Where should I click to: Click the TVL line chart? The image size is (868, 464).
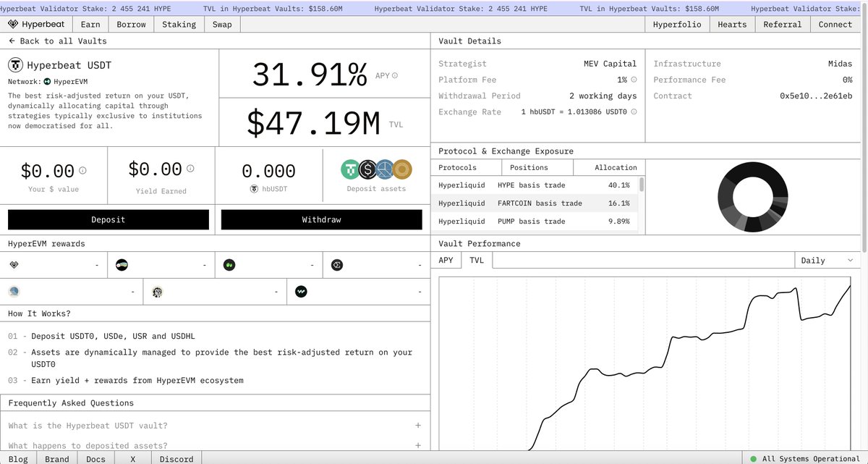[x=646, y=362]
